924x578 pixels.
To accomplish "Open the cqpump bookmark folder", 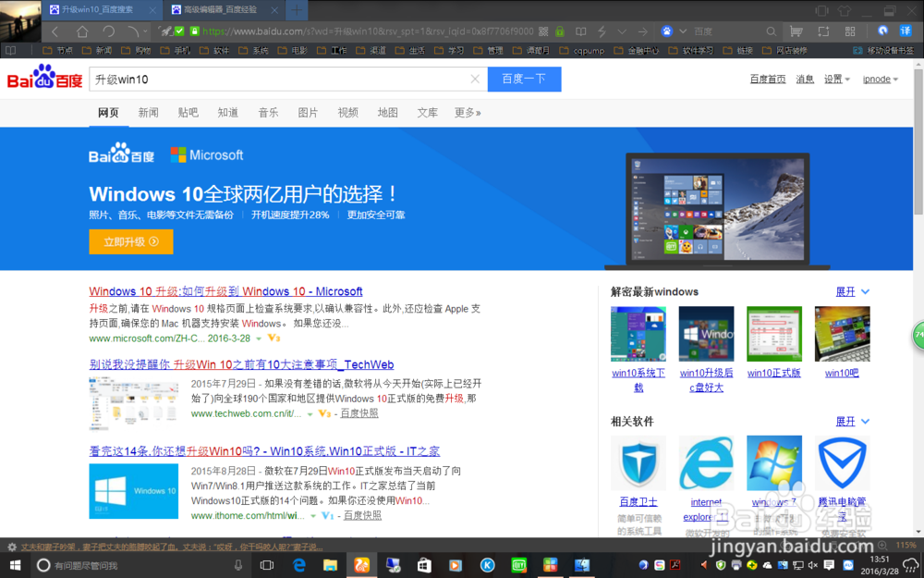I will coord(582,51).
